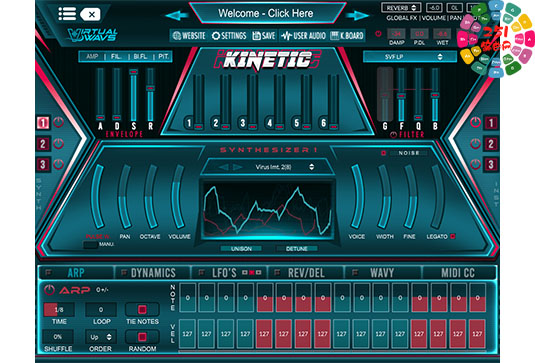Open the Virus waveform selector dropdown
This screenshot has width=535, height=363.
pyautogui.click(x=285, y=167)
